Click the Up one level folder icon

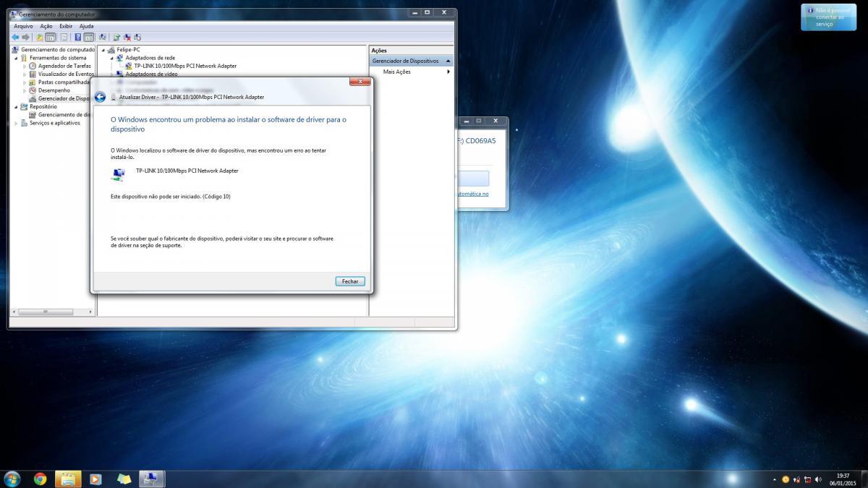(40, 37)
